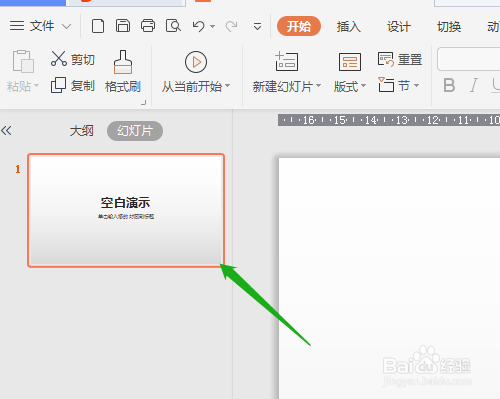This screenshot has height=399, width=500.
Task: Click the 粘贴 clipboard icon
Action: click(23, 61)
